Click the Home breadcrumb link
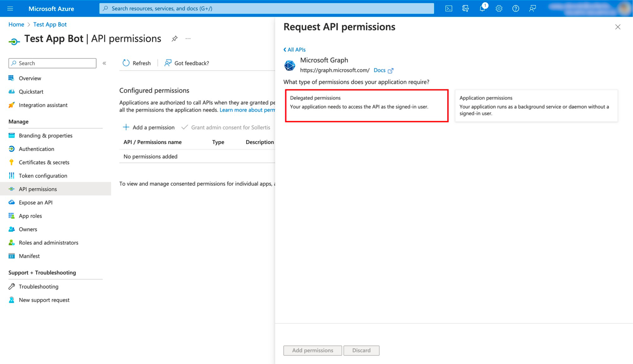This screenshot has width=633, height=364. (16, 24)
